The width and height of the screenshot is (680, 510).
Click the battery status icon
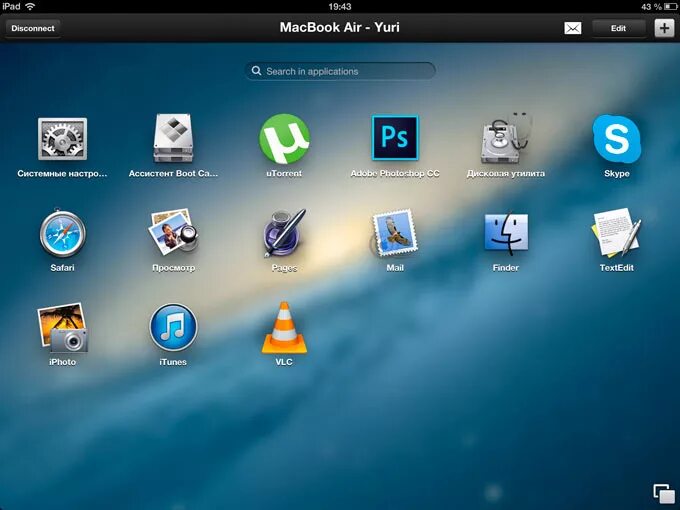point(670,7)
